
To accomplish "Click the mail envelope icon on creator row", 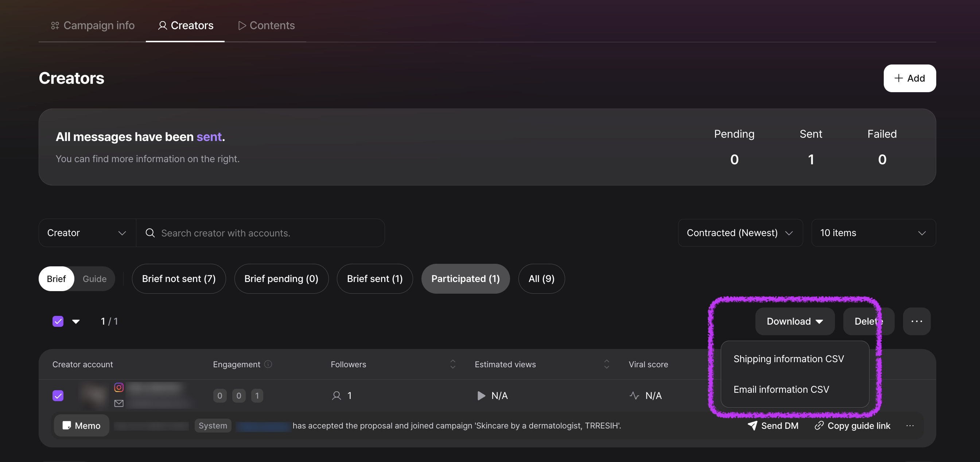I will click(x=119, y=403).
